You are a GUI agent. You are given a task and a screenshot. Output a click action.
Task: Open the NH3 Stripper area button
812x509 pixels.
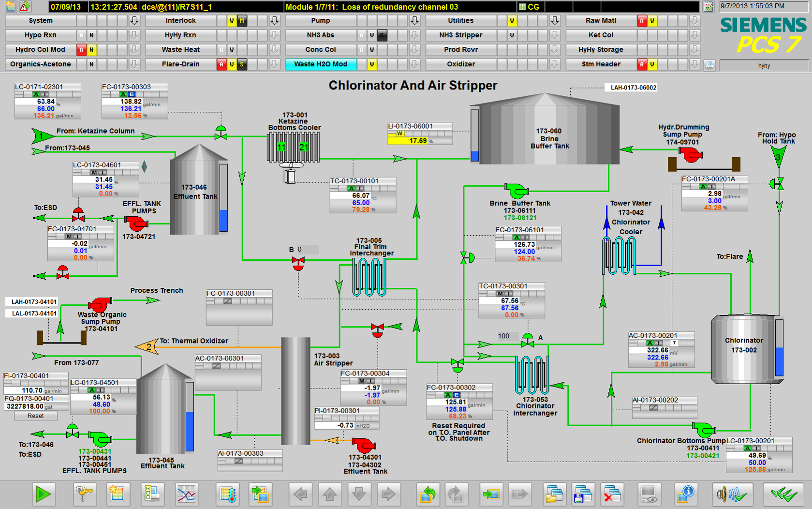[x=460, y=35]
